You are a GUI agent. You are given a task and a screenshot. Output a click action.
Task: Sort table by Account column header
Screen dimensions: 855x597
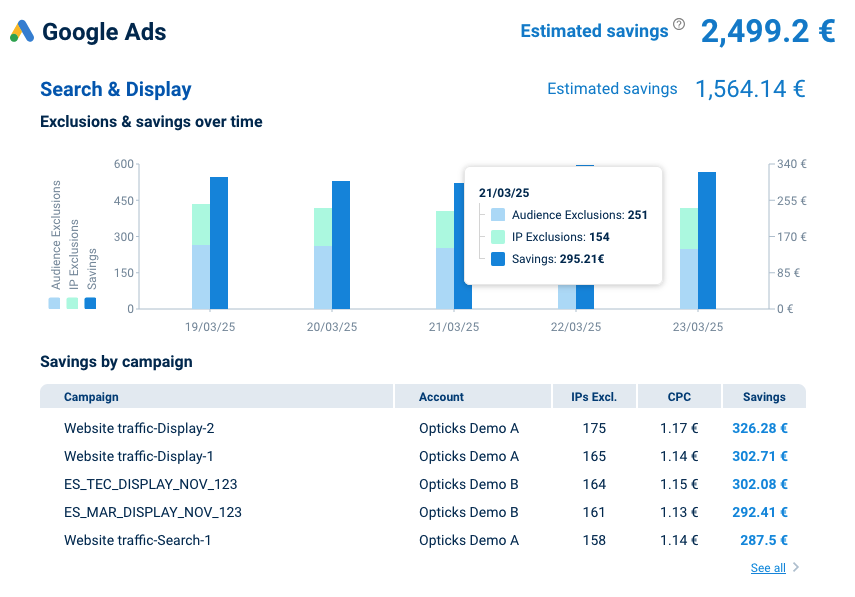[441, 397]
